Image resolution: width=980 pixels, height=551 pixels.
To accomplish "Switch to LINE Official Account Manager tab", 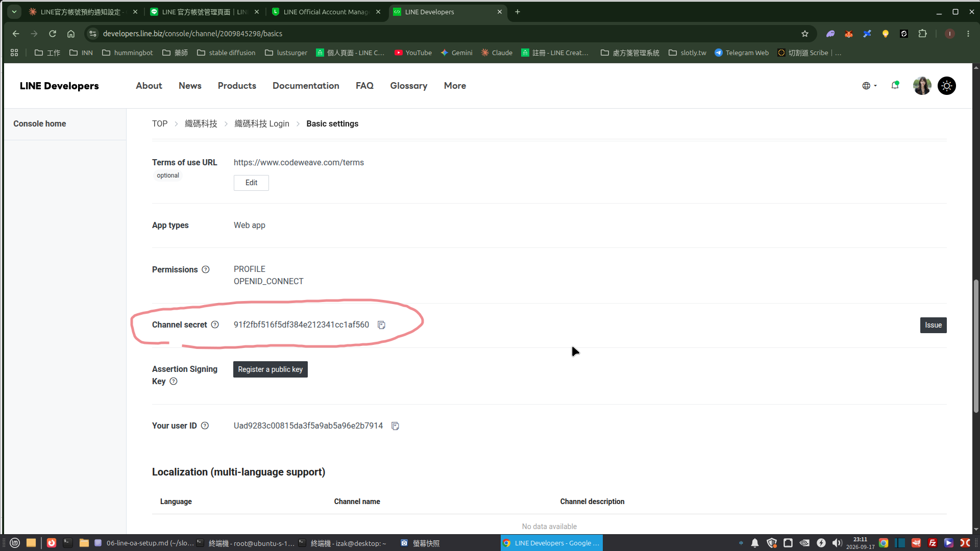I will tap(326, 12).
